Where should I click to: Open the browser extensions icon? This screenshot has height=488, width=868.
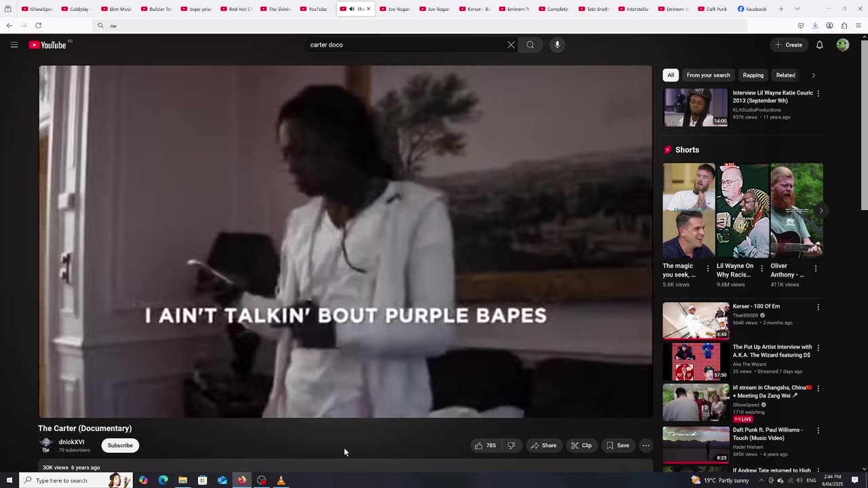pyautogui.click(x=844, y=26)
